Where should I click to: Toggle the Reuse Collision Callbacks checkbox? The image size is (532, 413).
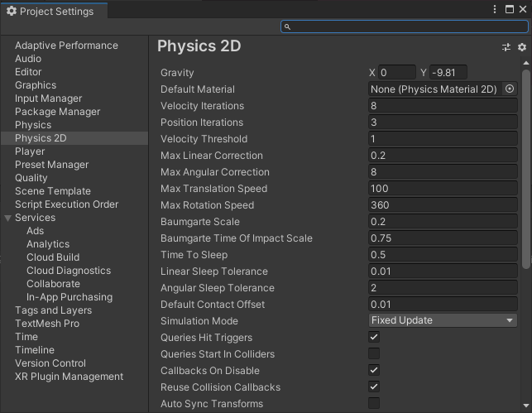tap(374, 387)
